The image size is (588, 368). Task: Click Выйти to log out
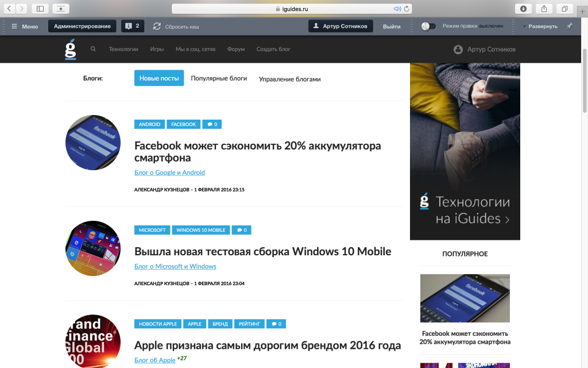(392, 26)
